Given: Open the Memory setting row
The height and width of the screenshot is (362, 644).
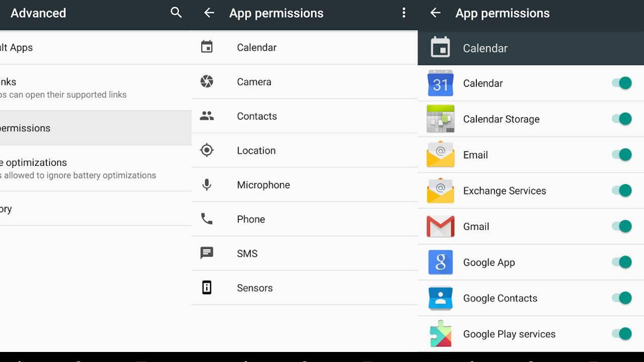Looking at the screenshot, I should click(x=96, y=209).
